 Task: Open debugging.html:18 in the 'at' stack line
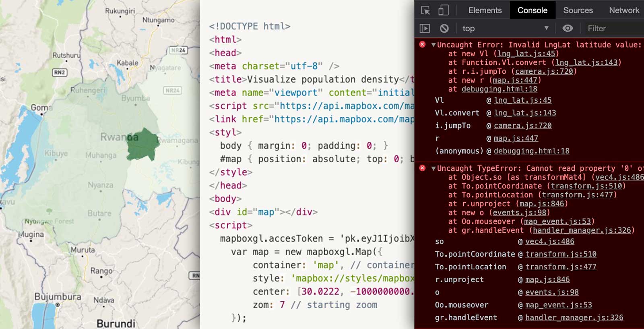pyautogui.click(x=499, y=89)
